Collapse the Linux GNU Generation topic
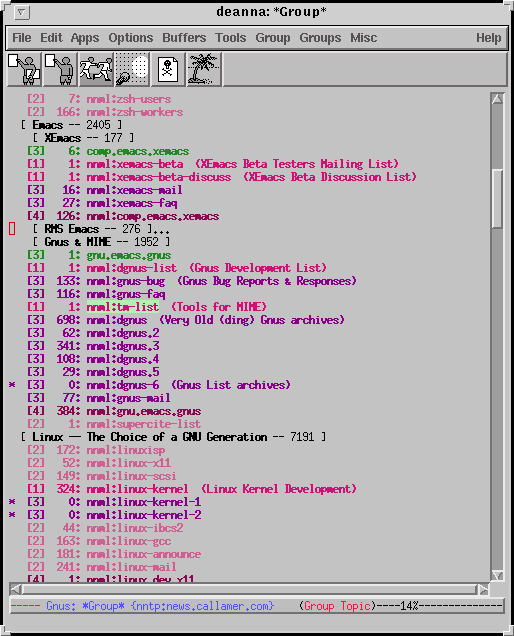The height and width of the screenshot is (636, 514). point(173,437)
